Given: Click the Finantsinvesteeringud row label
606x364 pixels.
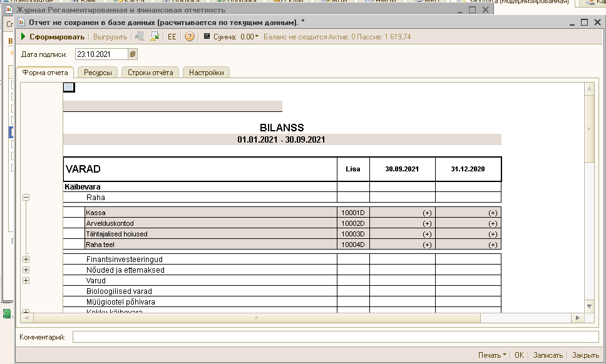Looking at the screenshot, I should [125, 260].
